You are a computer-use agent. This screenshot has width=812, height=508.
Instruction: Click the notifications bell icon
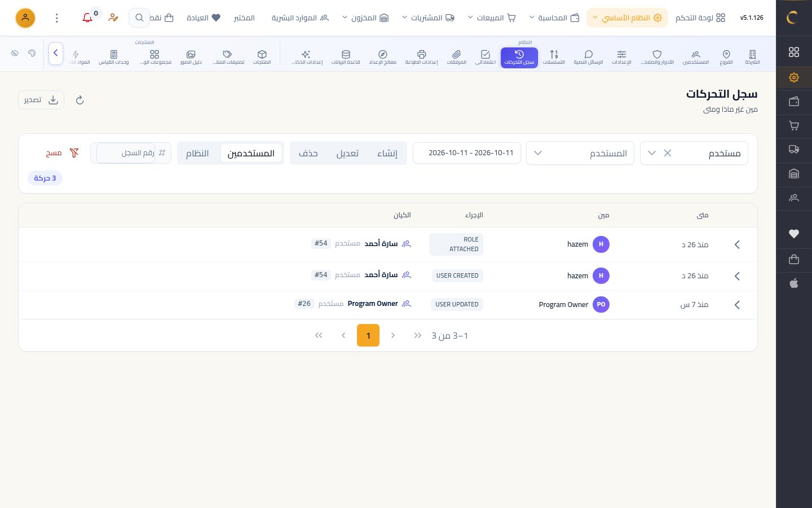point(87,17)
